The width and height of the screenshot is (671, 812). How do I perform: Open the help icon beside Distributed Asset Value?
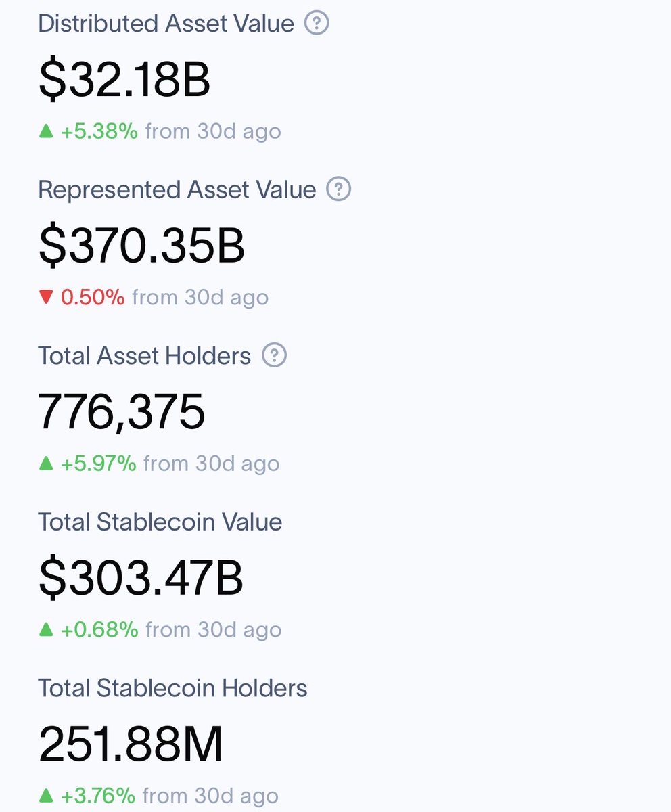pyautogui.click(x=317, y=24)
